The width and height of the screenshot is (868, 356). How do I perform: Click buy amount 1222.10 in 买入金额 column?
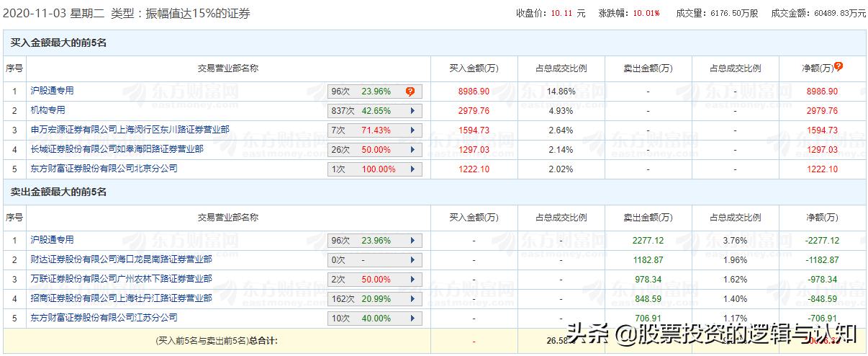[x=474, y=169]
